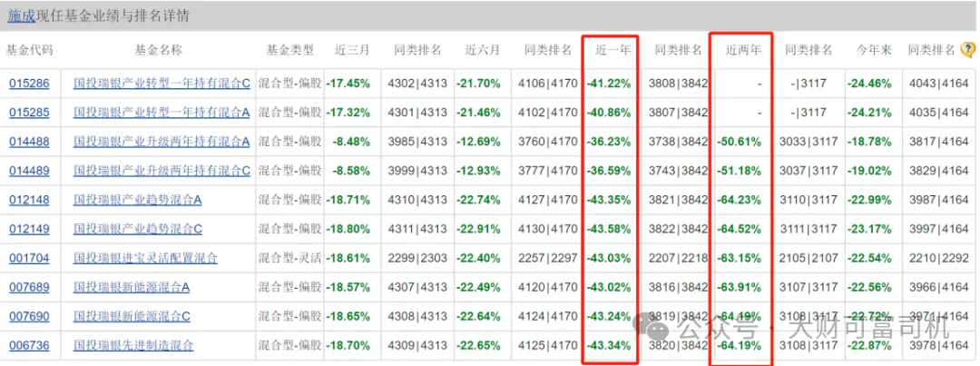Open fund code 015285 link
Image resolution: width=980 pixels, height=366 pixels.
[x=29, y=113]
